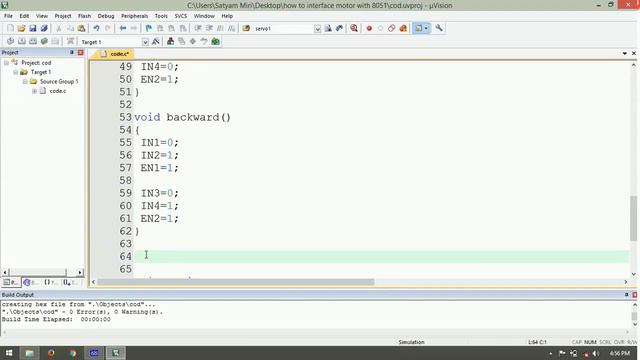The width and height of the screenshot is (640, 360).
Task: Click the green Pack Installer icon
Action: (x=216, y=41)
